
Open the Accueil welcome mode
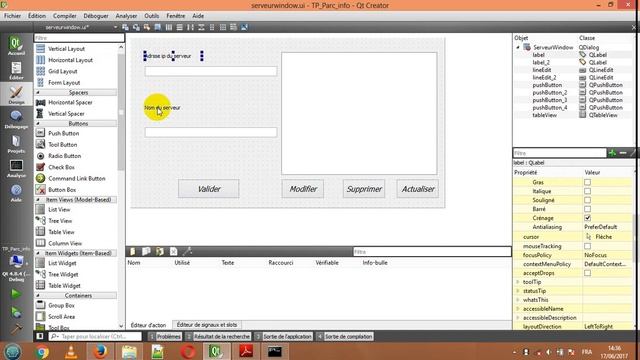click(16, 45)
